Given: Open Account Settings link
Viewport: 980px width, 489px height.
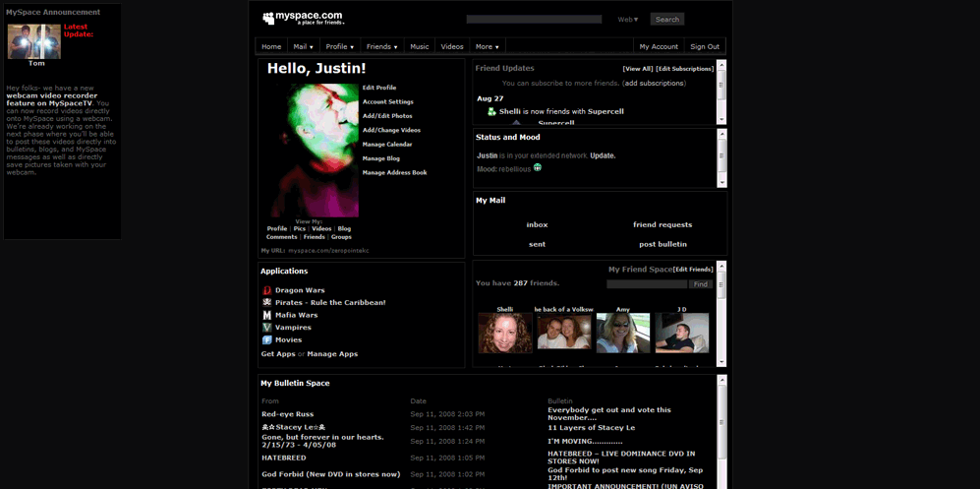Looking at the screenshot, I should tap(387, 102).
